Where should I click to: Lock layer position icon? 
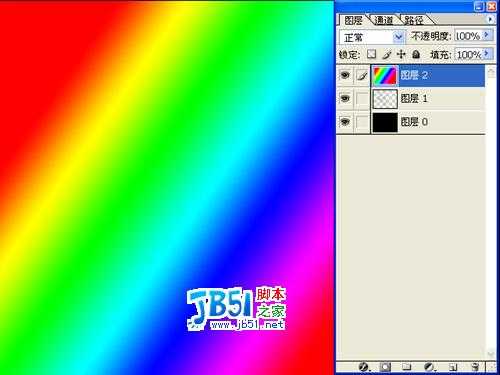click(x=401, y=54)
